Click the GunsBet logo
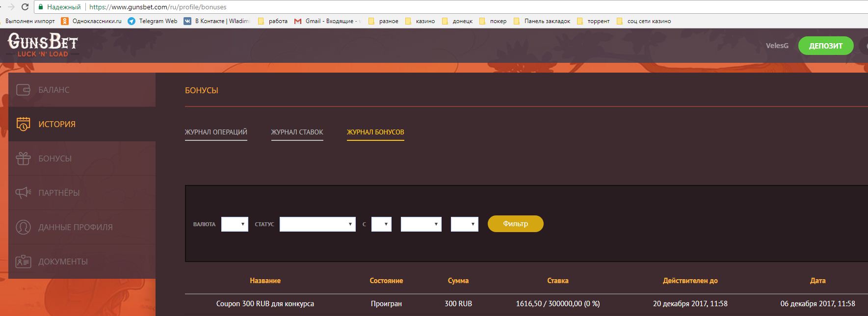Viewport: 868px width, 316px height. [x=43, y=45]
